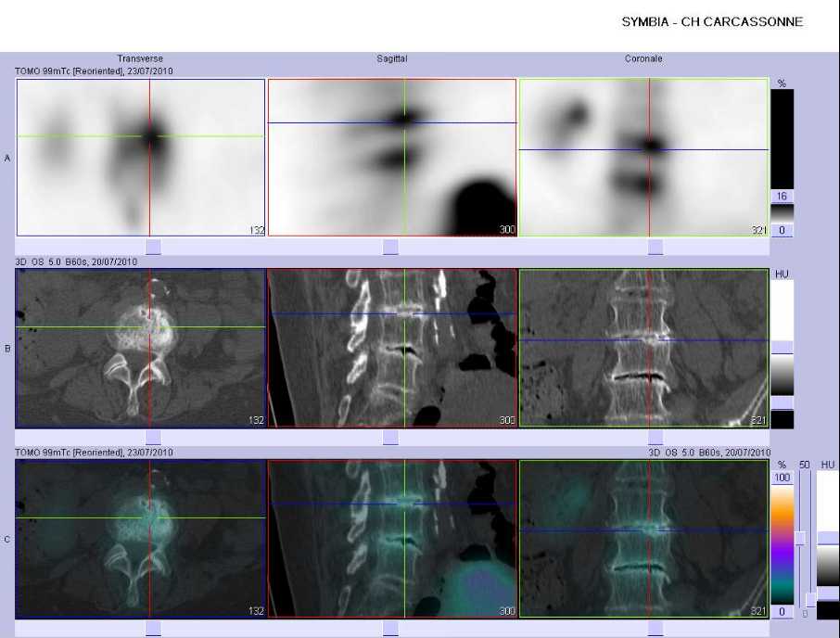Click the Sagittal column heading
This screenshot has height=638, width=840.
(x=391, y=58)
